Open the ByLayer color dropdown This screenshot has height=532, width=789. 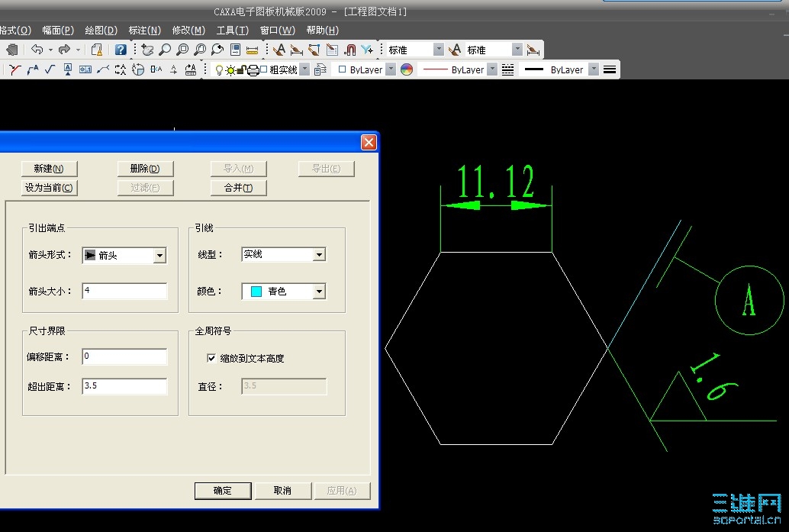pyautogui.click(x=391, y=69)
